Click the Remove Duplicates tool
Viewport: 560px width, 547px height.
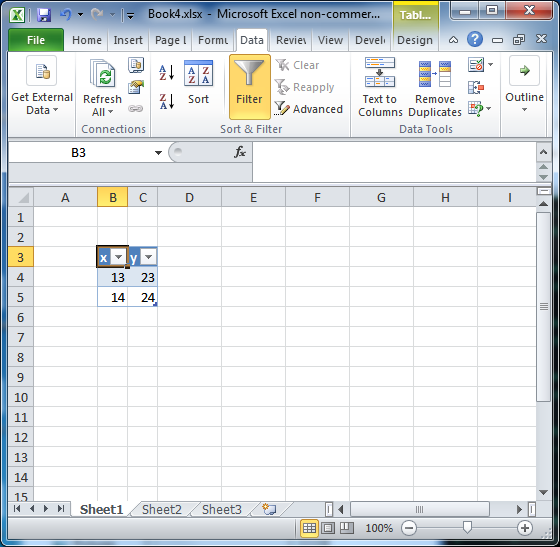tap(435, 87)
